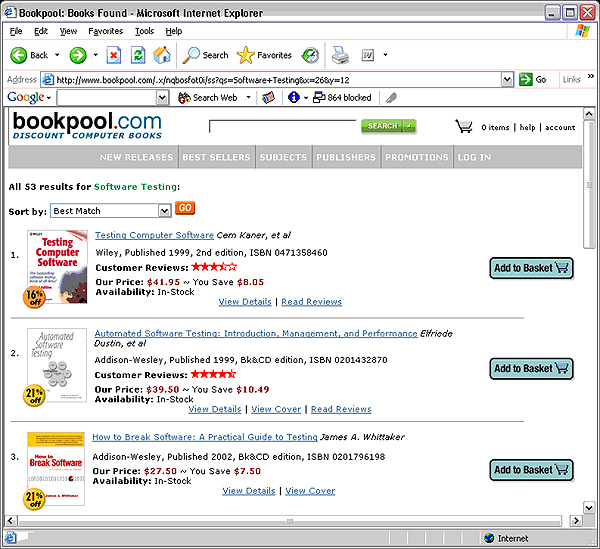This screenshot has width=600, height=549.
Task: Expand the Google search box dropdown
Action: (162, 98)
